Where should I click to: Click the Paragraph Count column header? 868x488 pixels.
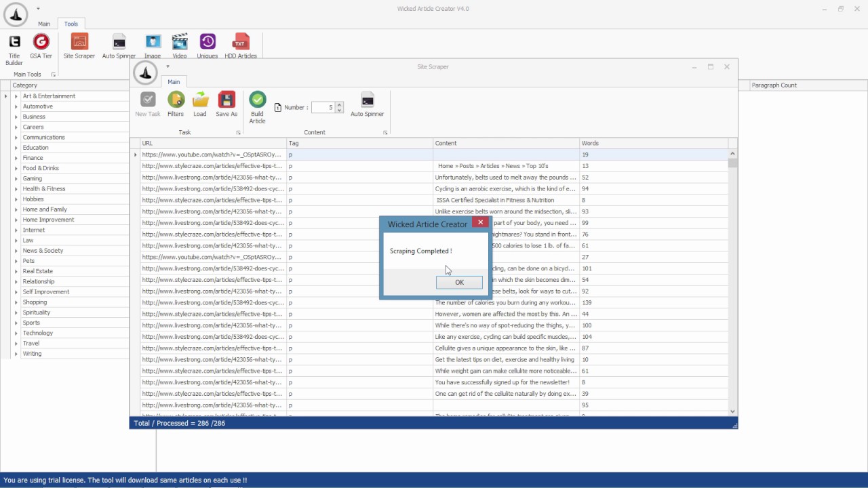coord(807,85)
